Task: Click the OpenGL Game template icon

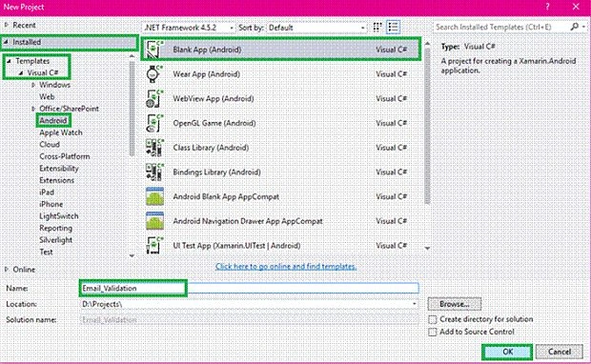Action: coord(154,123)
